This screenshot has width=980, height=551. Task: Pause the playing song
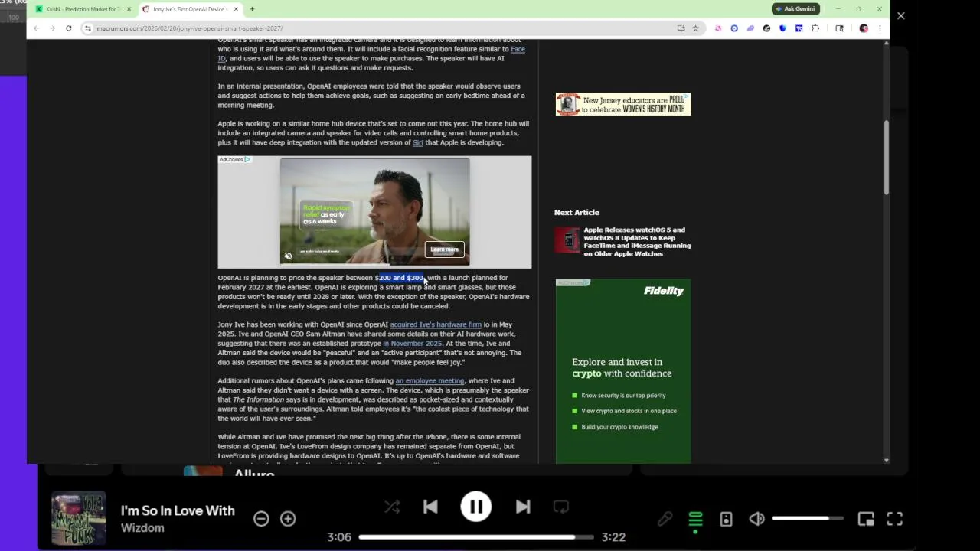point(475,507)
